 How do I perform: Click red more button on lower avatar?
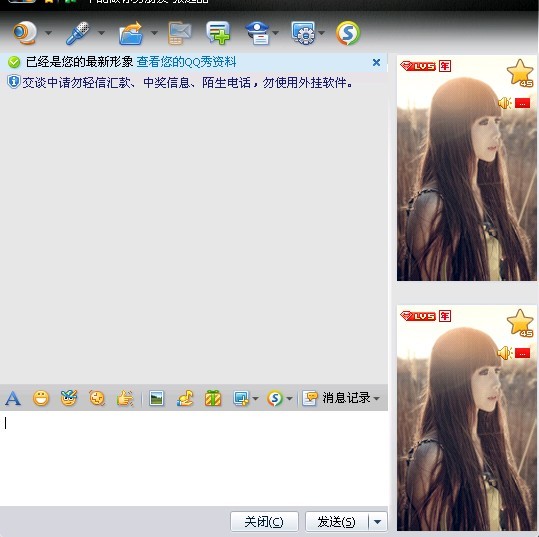coord(522,353)
